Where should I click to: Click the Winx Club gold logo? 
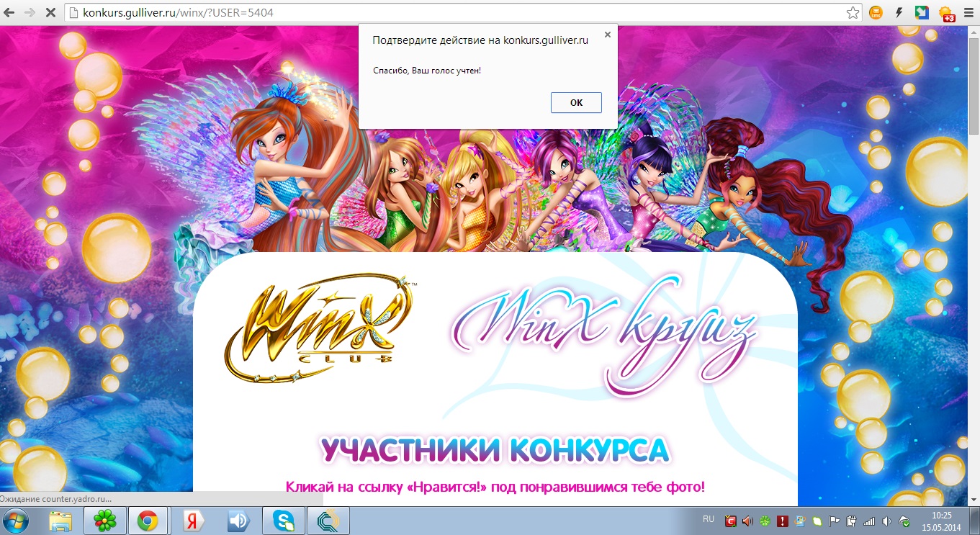pyautogui.click(x=320, y=328)
